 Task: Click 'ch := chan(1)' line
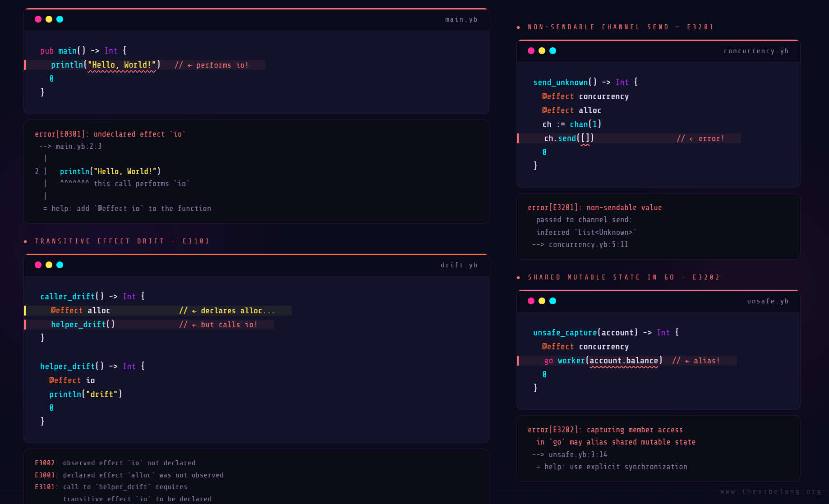[x=572, y=124]
